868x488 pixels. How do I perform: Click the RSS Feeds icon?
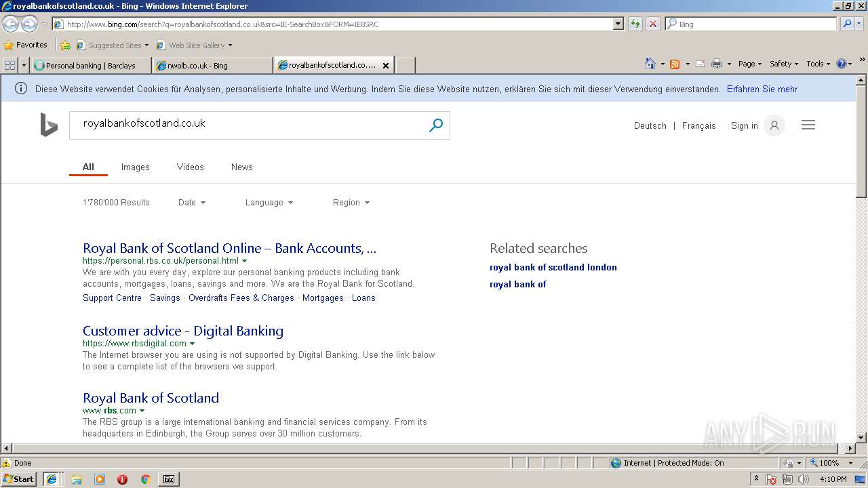click(675, 64)
